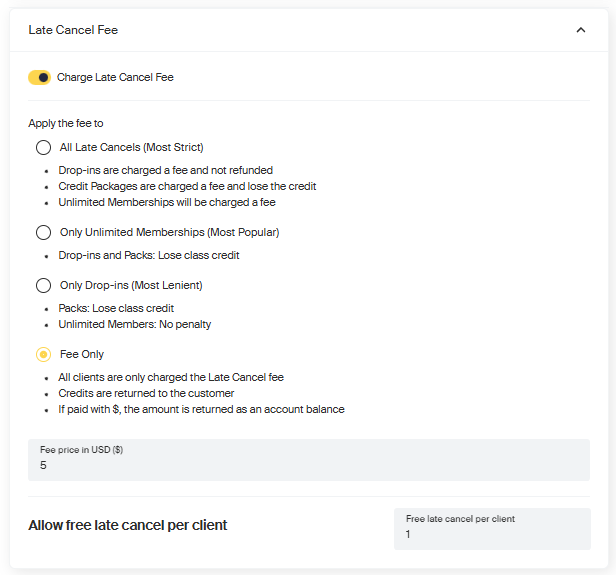Screen dimensions: 616x575
Task: Click the returned as account balance bullet
Action: (201, 410)
